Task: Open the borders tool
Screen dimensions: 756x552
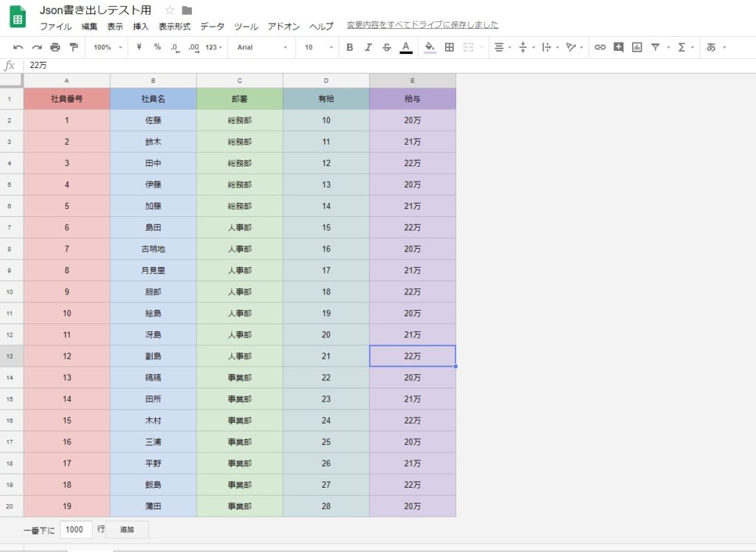Action: [449, 47]
